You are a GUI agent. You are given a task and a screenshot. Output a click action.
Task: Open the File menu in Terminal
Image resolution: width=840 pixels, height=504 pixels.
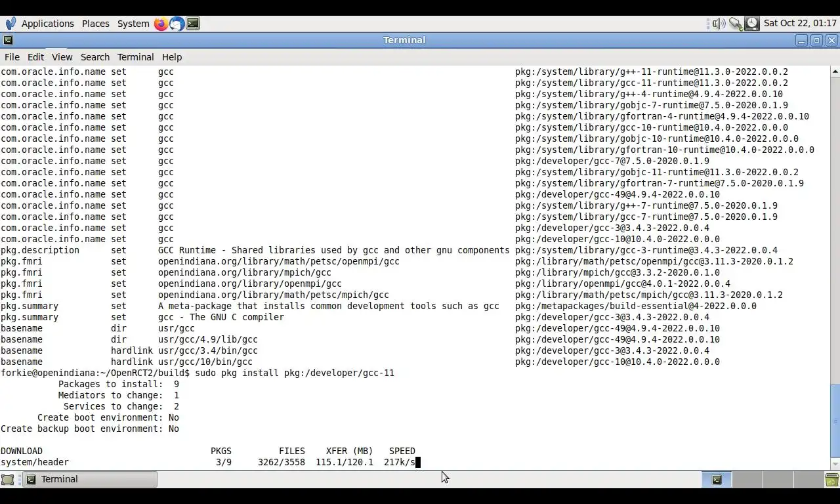click(12, 57)
